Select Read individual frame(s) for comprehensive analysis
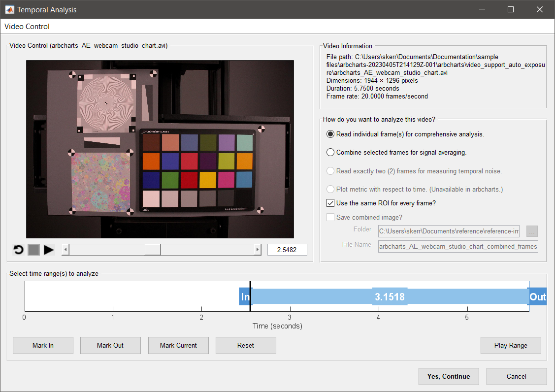 coord(405,134)
